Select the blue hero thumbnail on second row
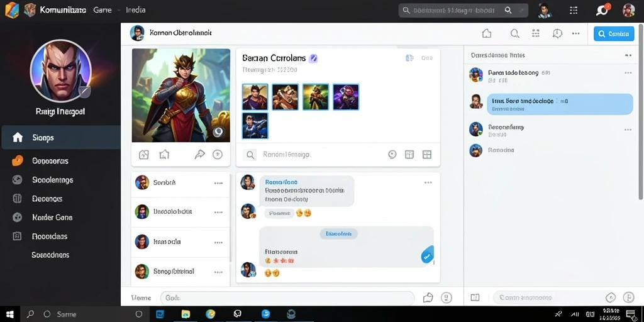 point(255,126)
